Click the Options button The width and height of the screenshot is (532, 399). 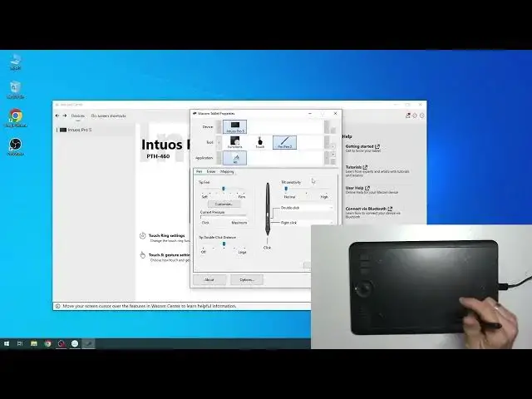tap(247, 280)
